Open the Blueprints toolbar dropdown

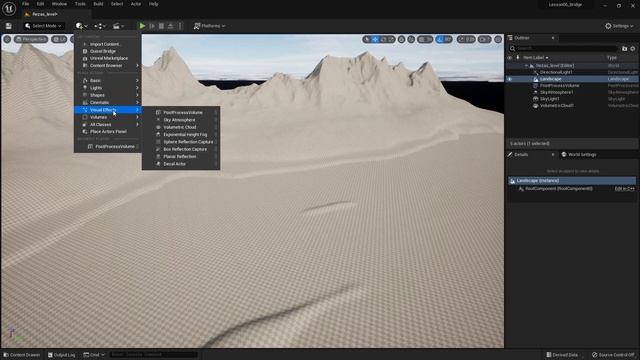pyautogui.click(x=100, y=26)
